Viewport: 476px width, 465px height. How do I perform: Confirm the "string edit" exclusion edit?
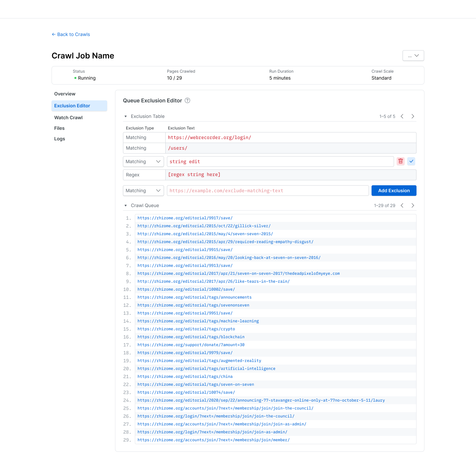pyautogui.click(x=411, y=161)
